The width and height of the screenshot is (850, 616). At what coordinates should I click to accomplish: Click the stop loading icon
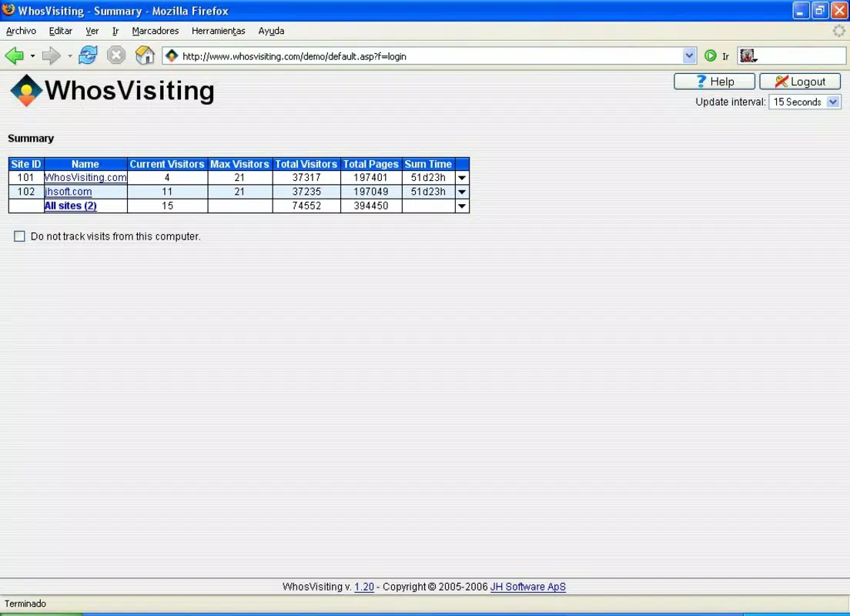(x=116, y=55)
